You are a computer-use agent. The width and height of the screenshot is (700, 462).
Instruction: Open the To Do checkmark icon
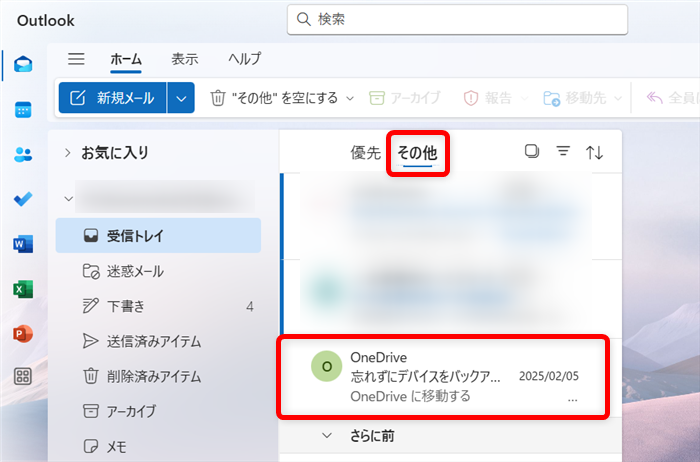[23, 198]
